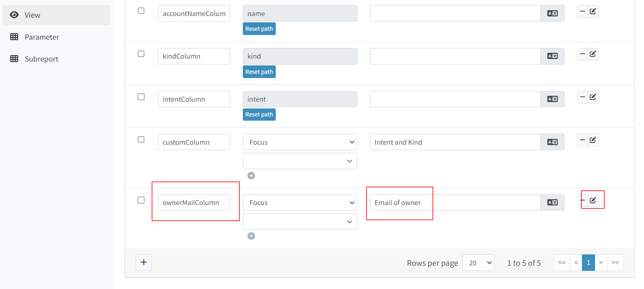Remove the accountNameColumn row with minus icon
This screenshot has width=644, height=289.
click(x=582, y=11)
